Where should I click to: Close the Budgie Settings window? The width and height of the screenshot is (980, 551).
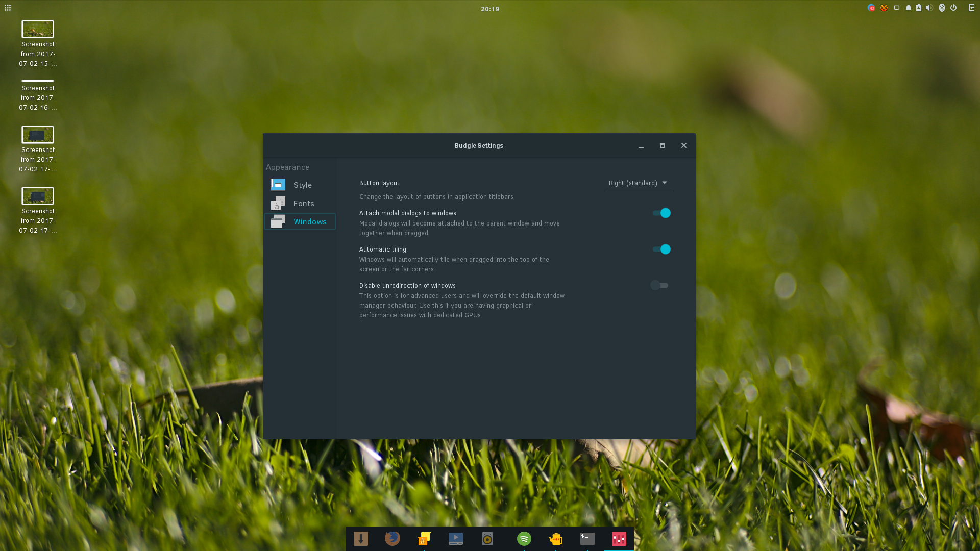coord(684,146)
